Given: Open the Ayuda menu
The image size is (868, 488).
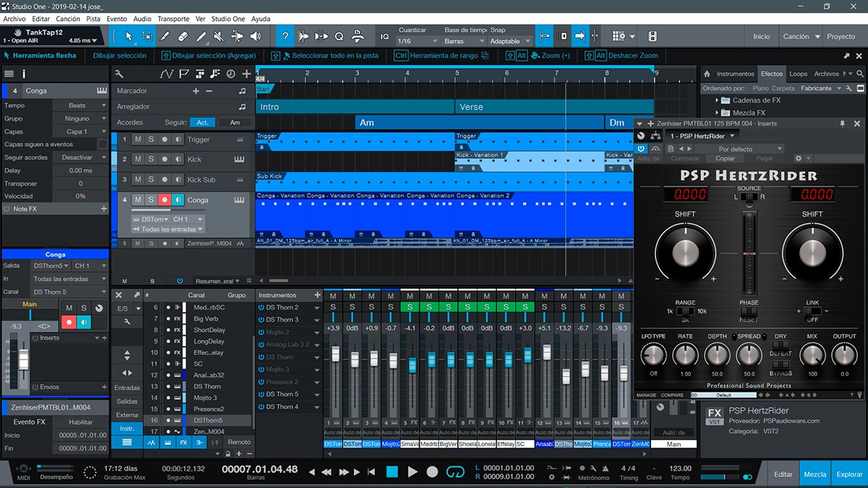Looking at the screenshot, I should pyautogui.click(x=260, y=19).
